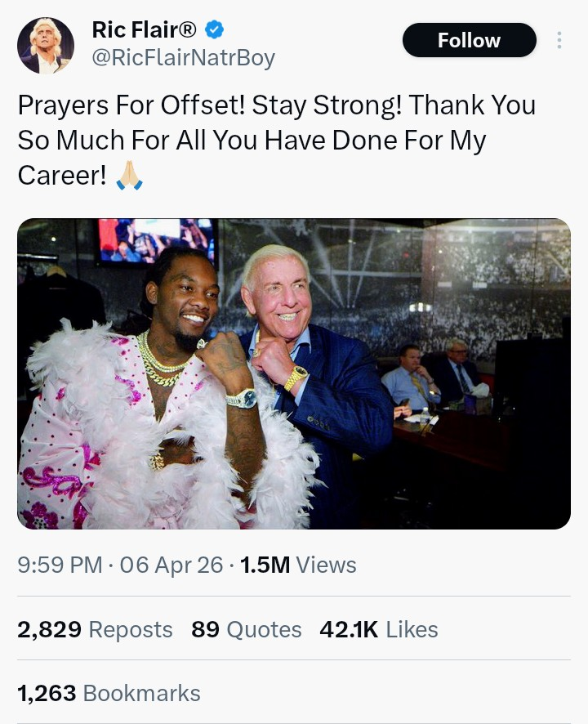
Task: Click the "Career!" word in the tweet
Action: click(62, 175)
